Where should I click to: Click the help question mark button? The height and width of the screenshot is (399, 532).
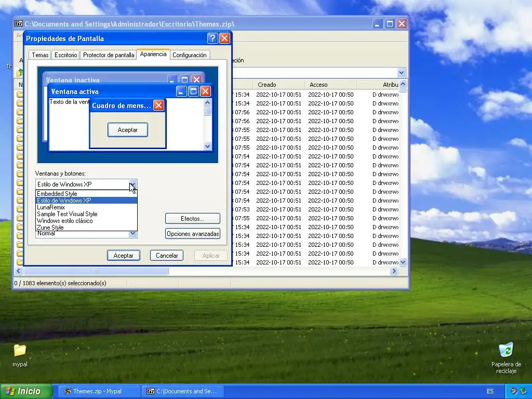(x=212, y=38)
